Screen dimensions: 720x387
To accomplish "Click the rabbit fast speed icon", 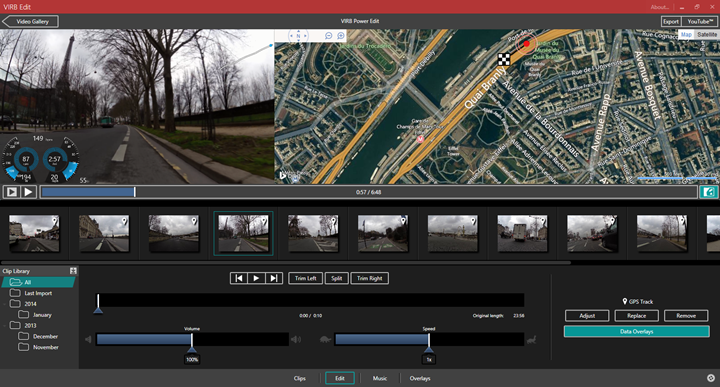I will (532, 340).
